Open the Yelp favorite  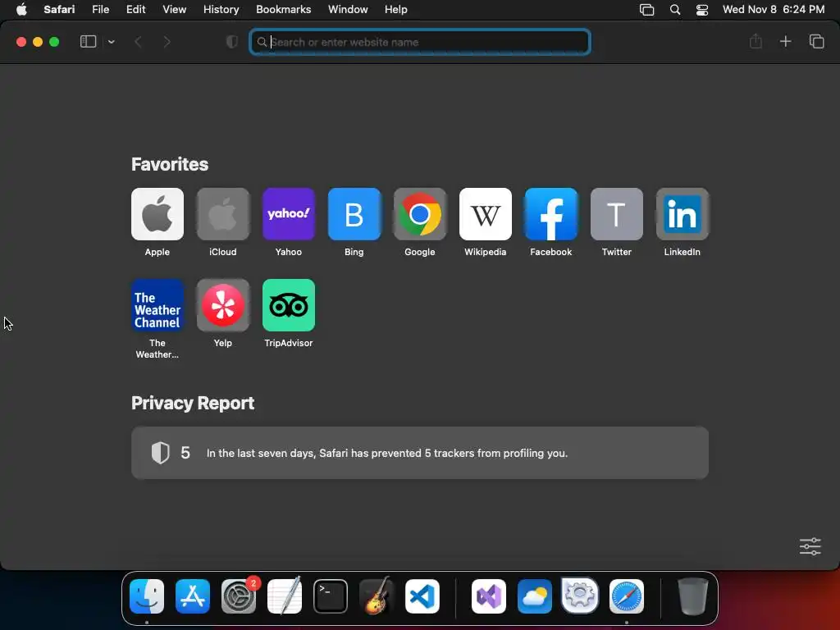tap(223, 305)
